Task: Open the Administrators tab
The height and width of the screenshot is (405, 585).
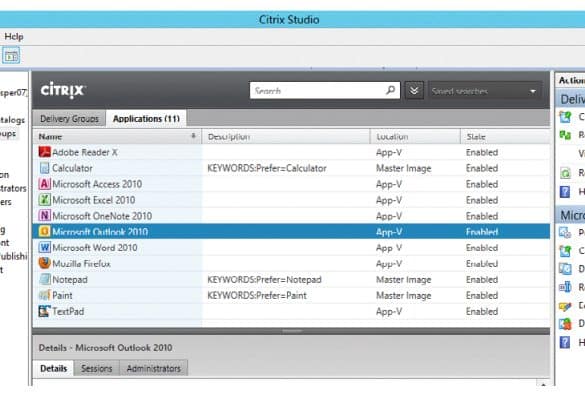Action: tap(153, 368)
